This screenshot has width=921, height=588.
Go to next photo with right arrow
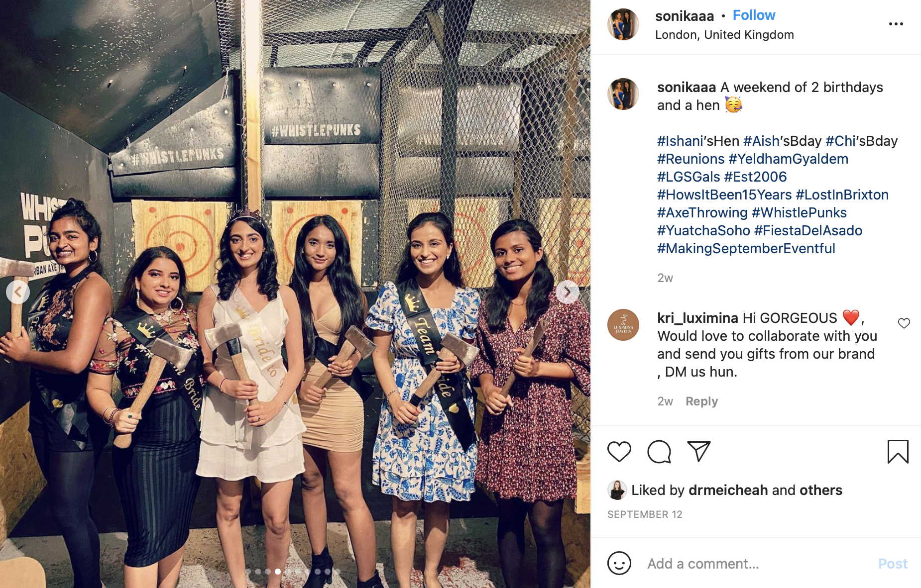(567, 292)
